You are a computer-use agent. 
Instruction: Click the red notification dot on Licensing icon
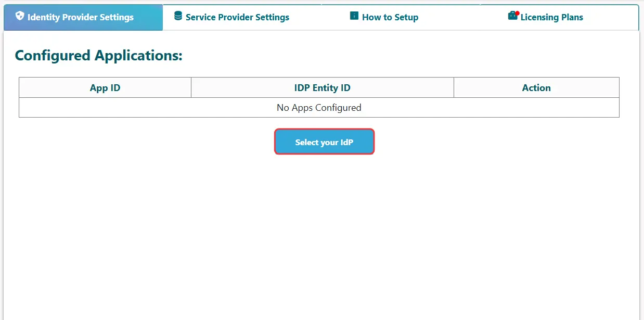tap(517, 13)
